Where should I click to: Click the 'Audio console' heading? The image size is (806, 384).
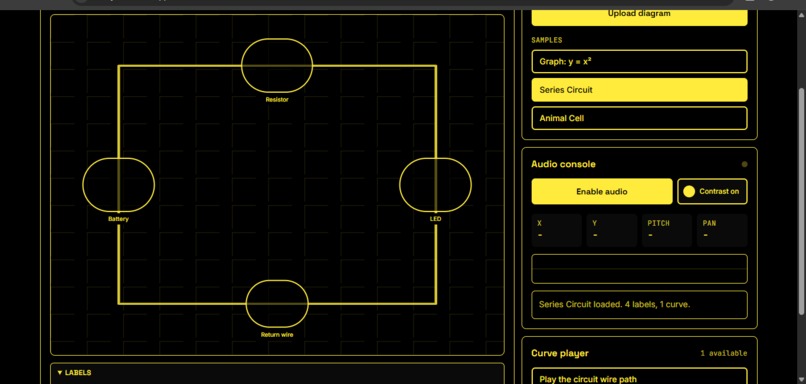(563, 164)
